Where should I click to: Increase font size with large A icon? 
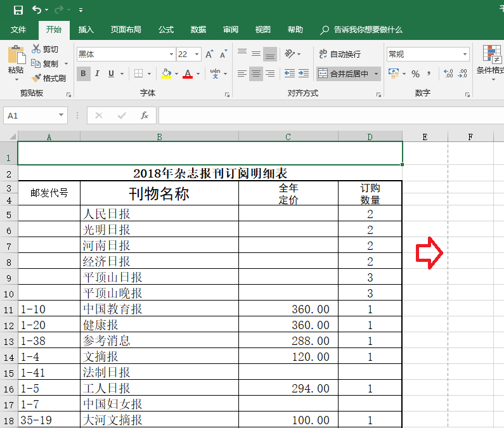(x=209, y=54)
